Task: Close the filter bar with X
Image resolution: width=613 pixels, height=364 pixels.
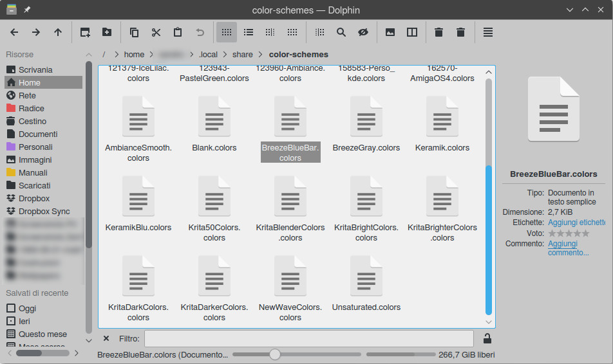Action: pos(106,339)
